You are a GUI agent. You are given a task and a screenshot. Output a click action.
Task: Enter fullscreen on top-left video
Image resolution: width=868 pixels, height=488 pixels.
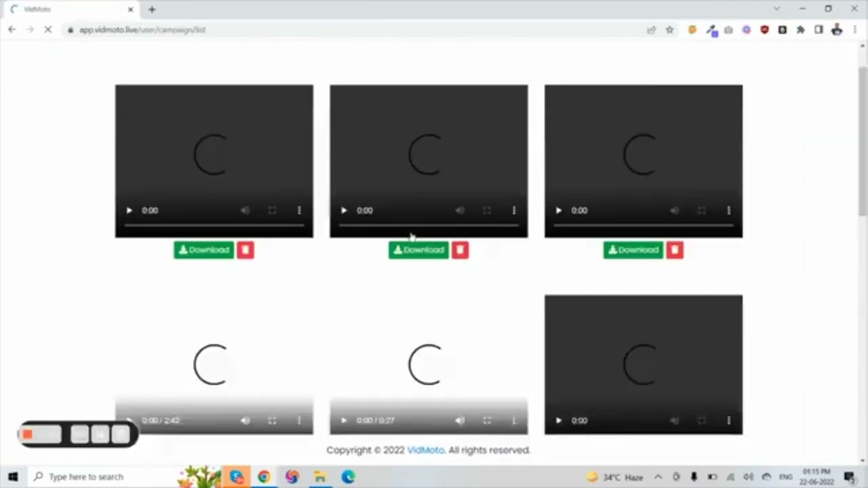point(272,210)
